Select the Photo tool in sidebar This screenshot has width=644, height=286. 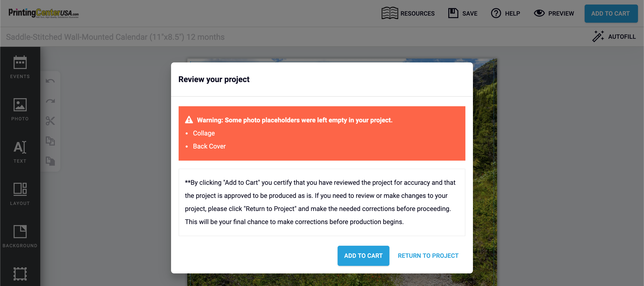[20, 109]
